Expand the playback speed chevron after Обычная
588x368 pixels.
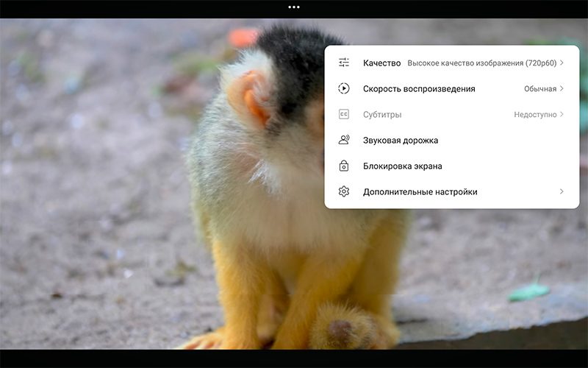tap(562, 89)
